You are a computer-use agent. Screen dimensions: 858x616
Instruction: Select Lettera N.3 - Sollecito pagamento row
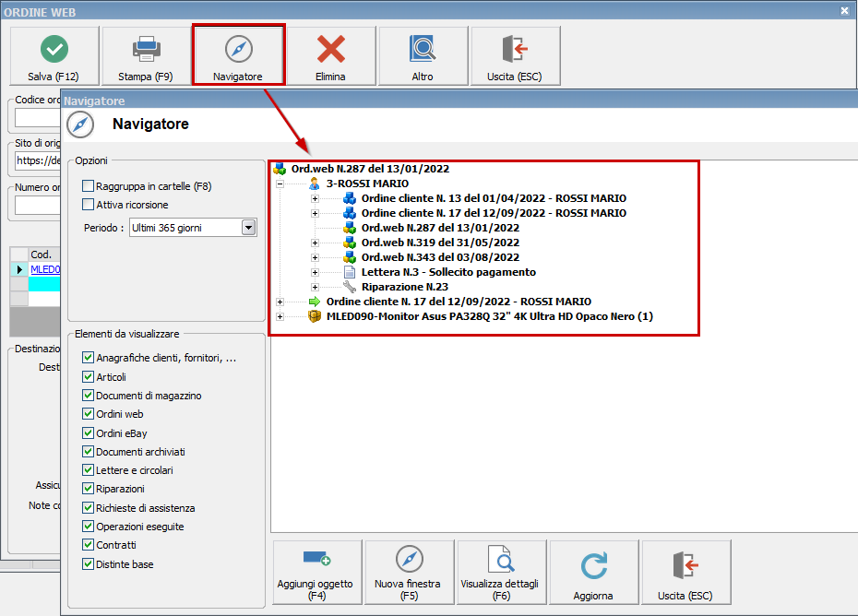pos(448,272)
